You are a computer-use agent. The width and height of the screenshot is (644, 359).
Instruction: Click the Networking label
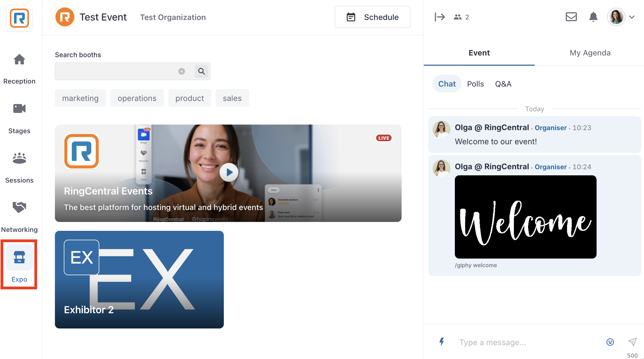tap(19, 230)
